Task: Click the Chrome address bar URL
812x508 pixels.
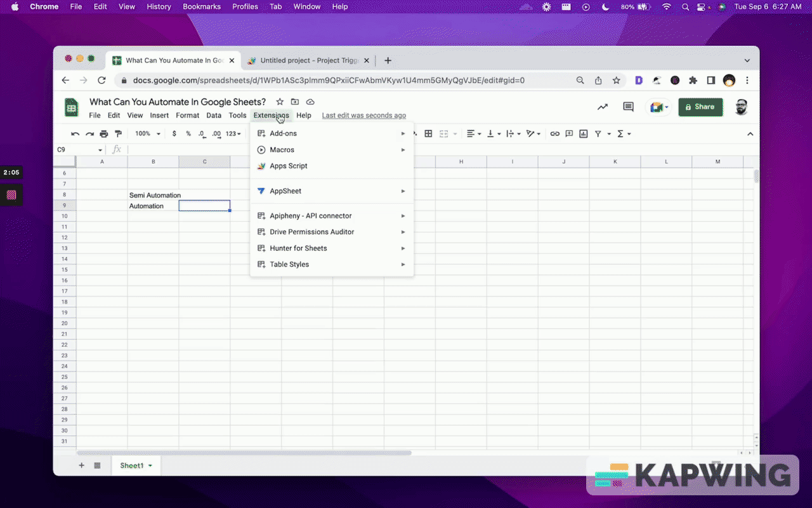Action: (x=329, y=81)
